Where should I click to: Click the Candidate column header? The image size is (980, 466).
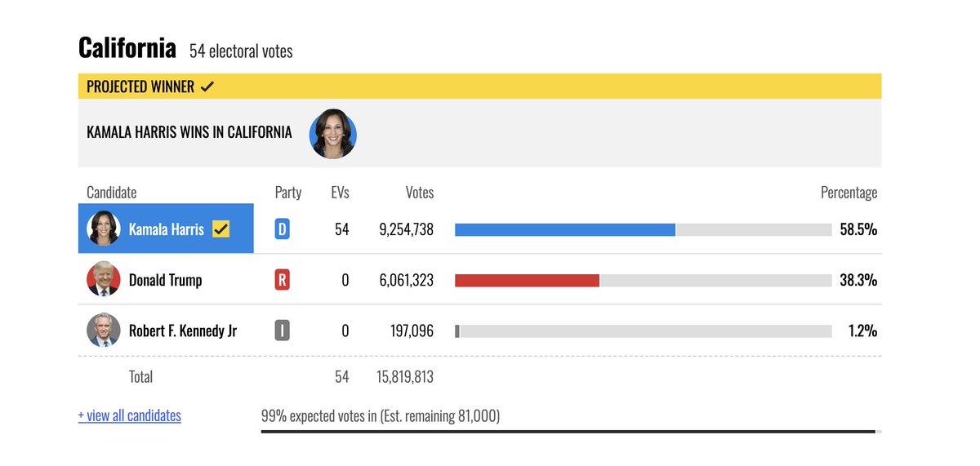(x=112, y=193)
